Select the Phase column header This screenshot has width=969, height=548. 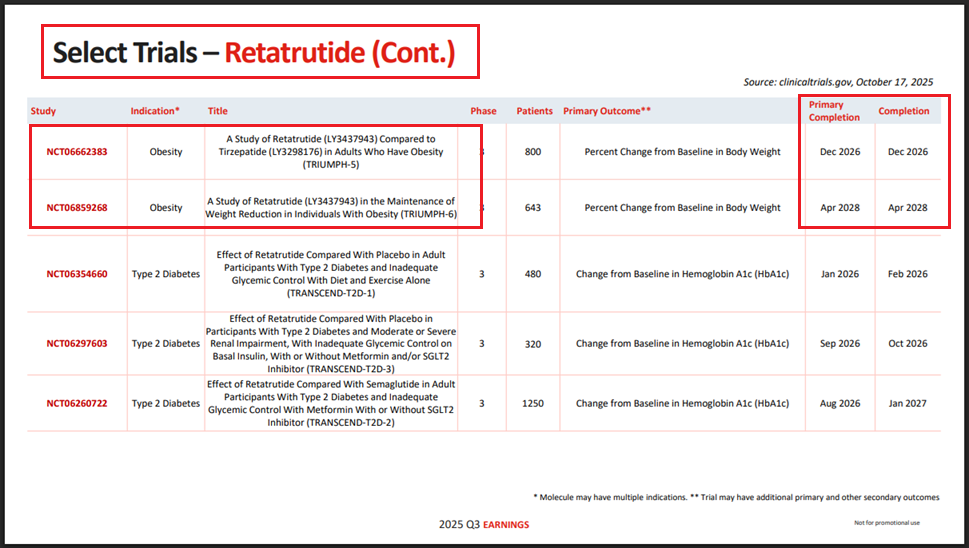pyautogui.click(x=483, y=111)
